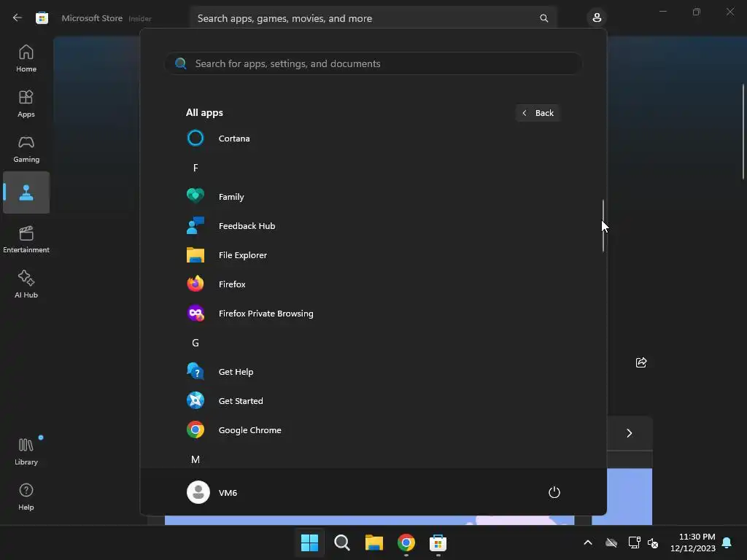Click the Microsoft Store search box
This screenshot has height=560, width=747.
(373, 18)
